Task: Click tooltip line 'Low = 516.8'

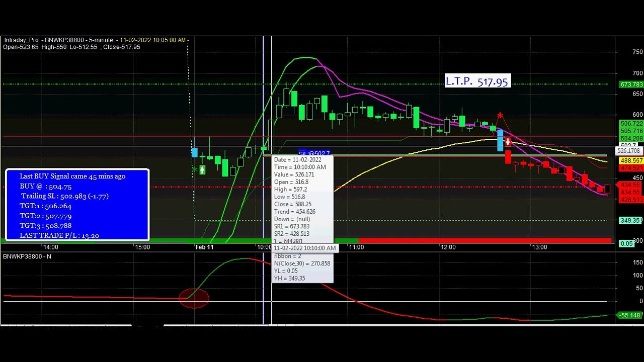Action: tap(289, 197)
